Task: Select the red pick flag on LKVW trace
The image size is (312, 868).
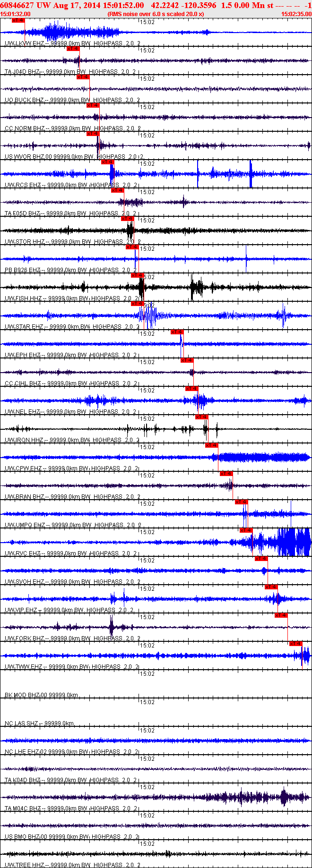Action: click(18, 21)
